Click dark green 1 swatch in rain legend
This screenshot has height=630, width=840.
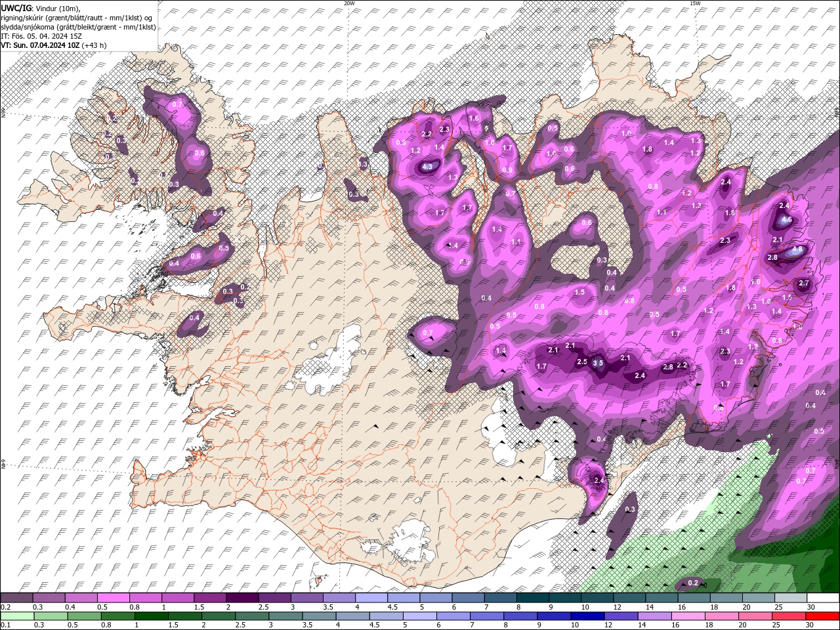pos(151,616)
